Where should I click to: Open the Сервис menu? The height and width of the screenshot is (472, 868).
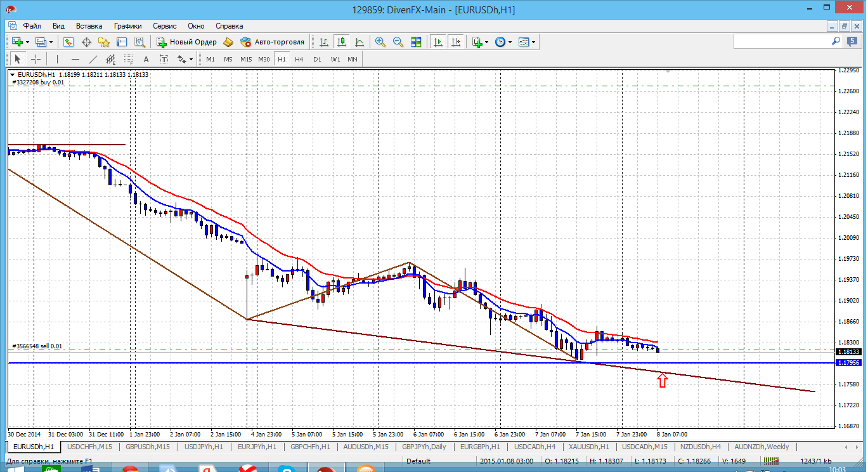point(164,26)
